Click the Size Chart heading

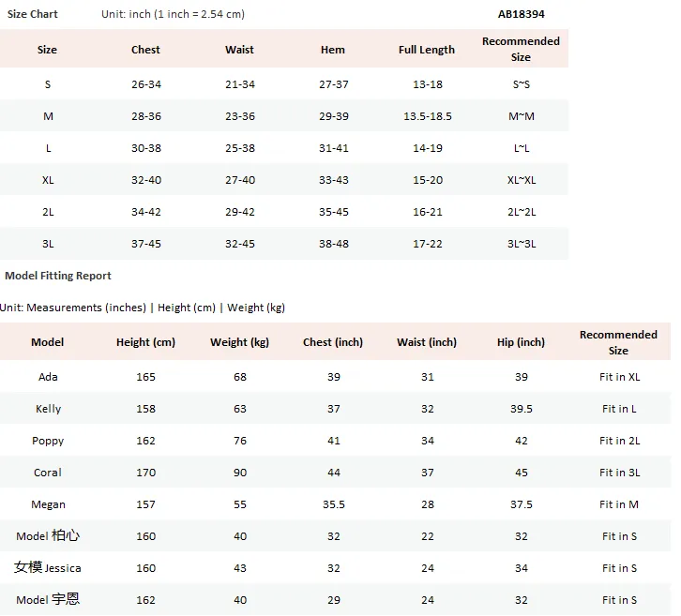33,14
